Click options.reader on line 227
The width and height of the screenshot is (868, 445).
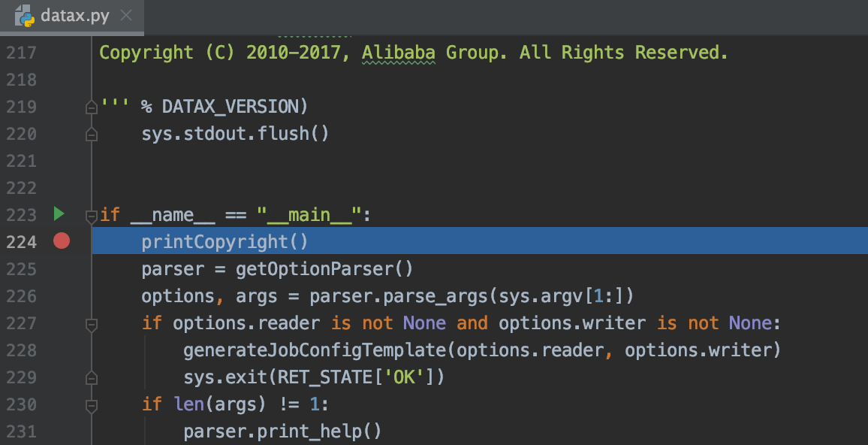click(x=246, y=323)
